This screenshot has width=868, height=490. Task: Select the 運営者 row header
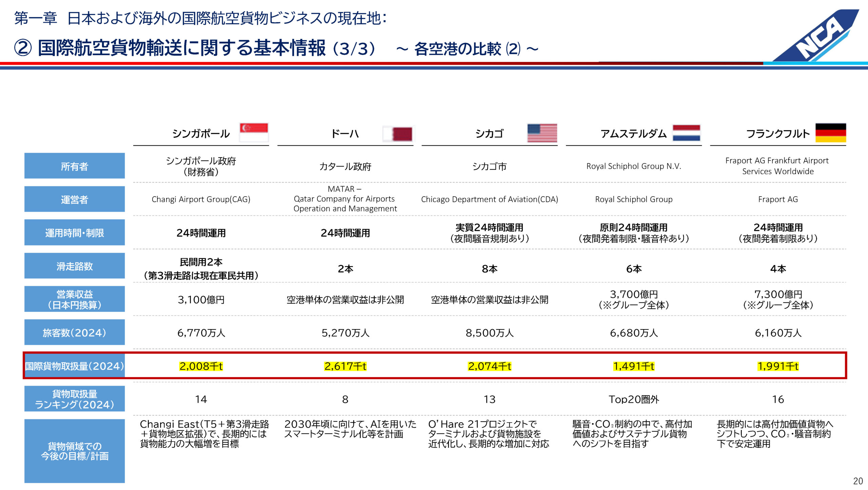coord(74,199)
